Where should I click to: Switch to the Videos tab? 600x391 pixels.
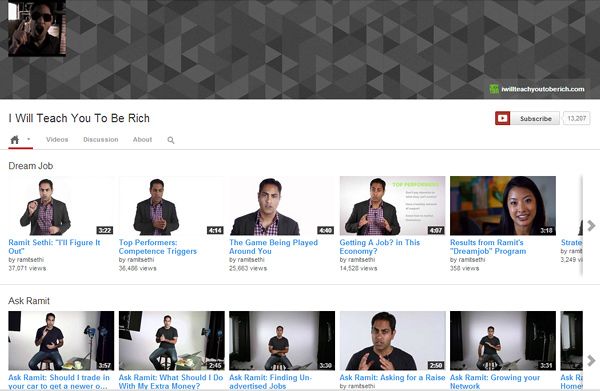click(57, 140)
